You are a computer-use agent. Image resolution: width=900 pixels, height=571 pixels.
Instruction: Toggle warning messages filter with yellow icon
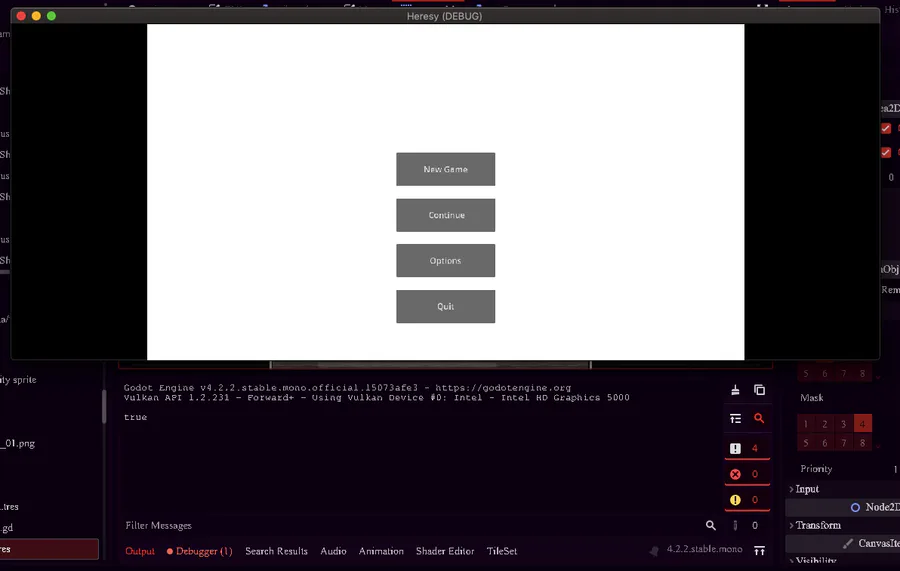[747, 500]
